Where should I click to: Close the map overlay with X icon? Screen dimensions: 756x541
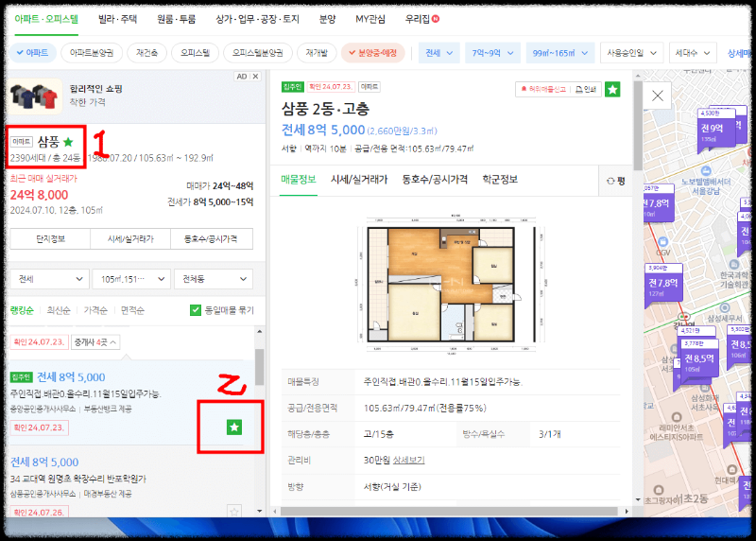point(658,96)
